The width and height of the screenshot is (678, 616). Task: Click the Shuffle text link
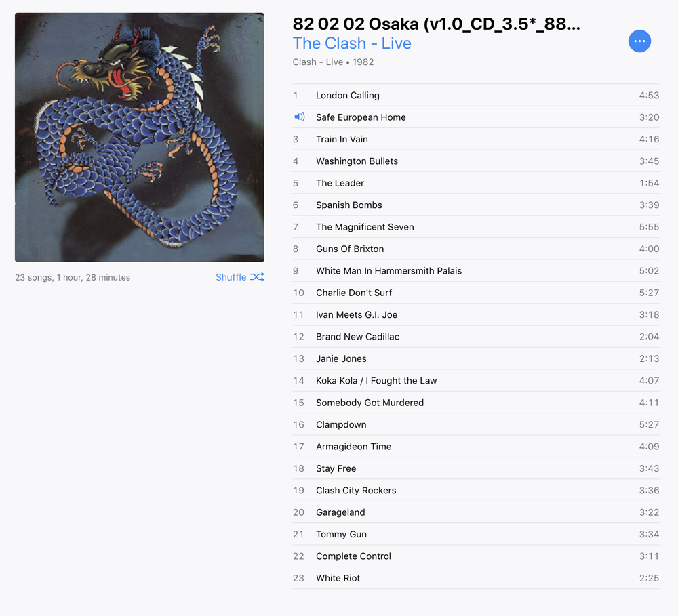click(x=231, y=277)
